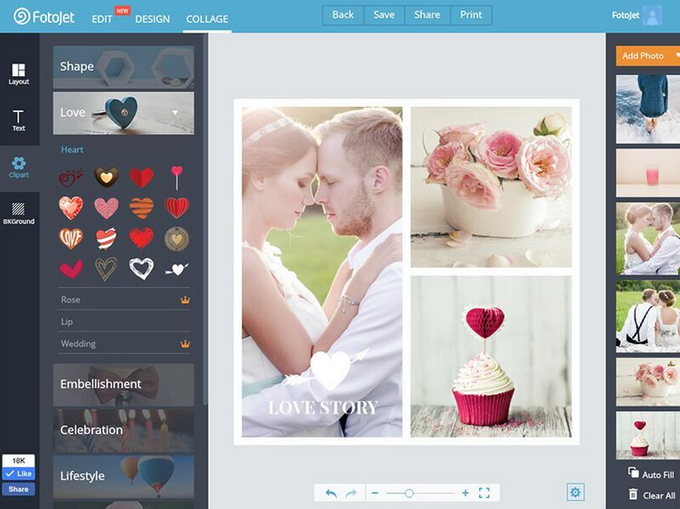Click the Facebook Share button

18,489
